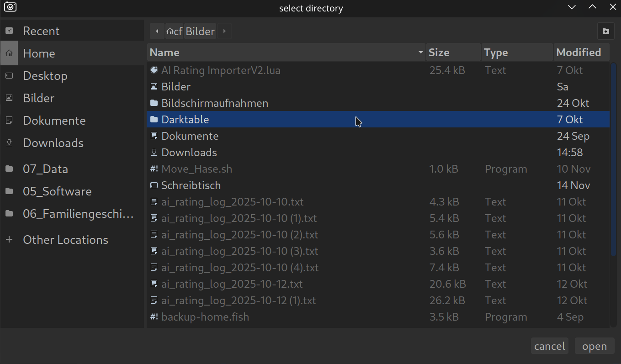Open the Bilder path breadcrumb
The width and height of the screenshot is (621, 364).
pos(200,32)
